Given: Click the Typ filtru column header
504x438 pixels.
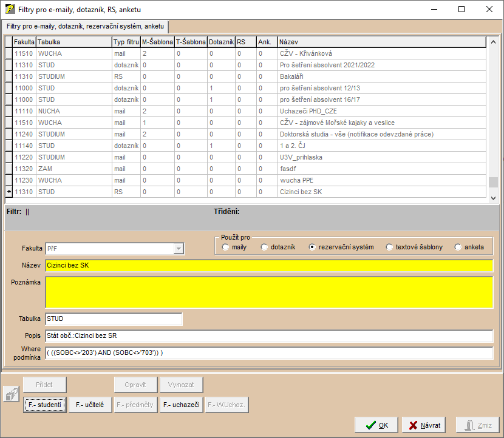Looking at the screenshot, I should pyautogui.click(x=126, y=42).
